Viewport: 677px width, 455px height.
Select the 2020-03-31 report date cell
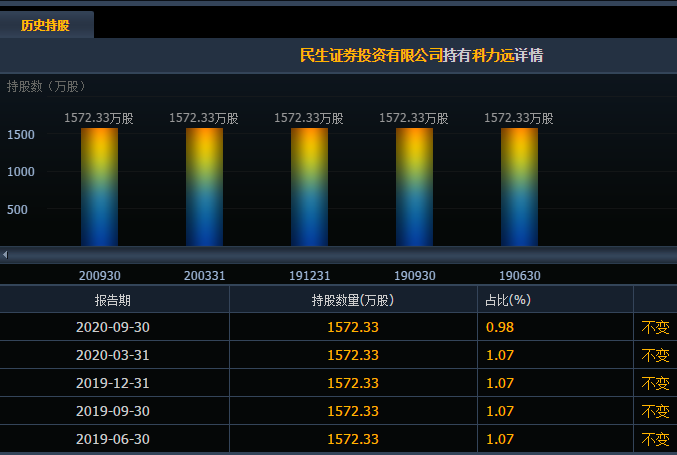(113, 355)
